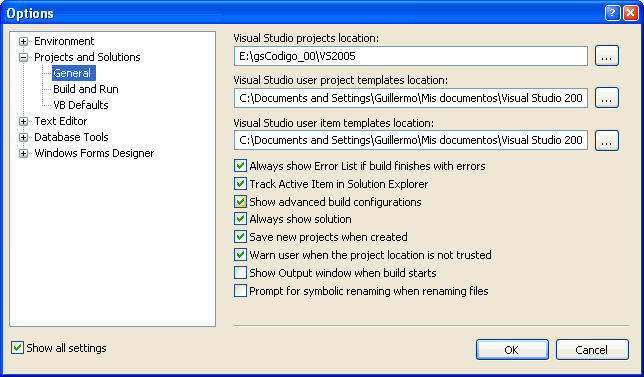Screen dimensions: 644x377
Task: Expand the Environment tree node
Action: [x=23, y=41]
